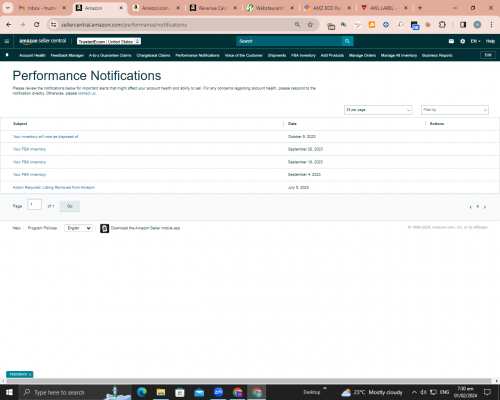Click the Edit button in navigation bar
This screenshot has width=500, height=400.
tap(488, 55)
